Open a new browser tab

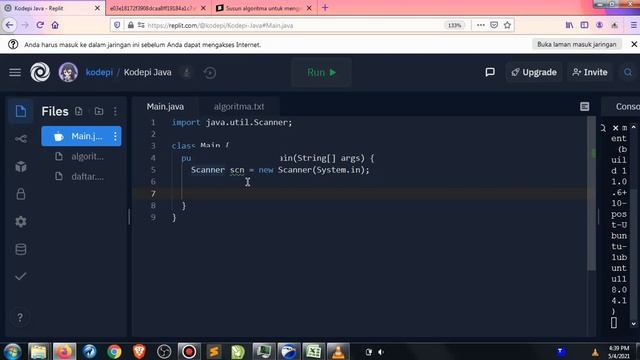click(x=325, y=7)
